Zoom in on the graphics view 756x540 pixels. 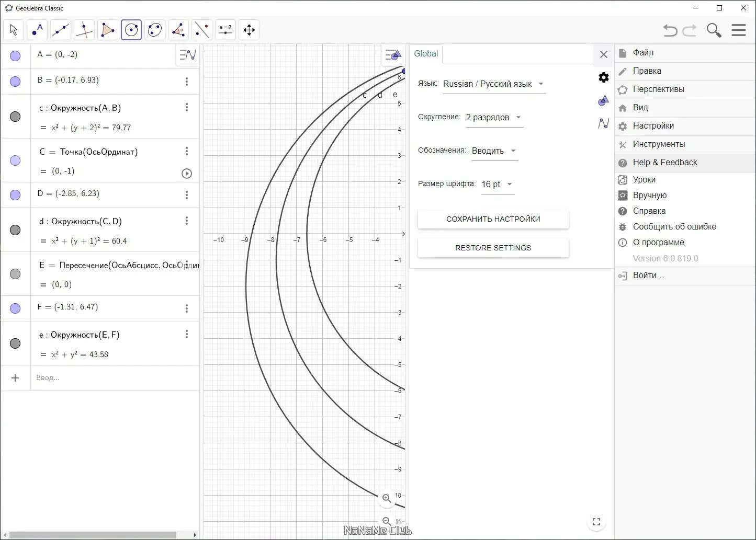tap(387, 498)
